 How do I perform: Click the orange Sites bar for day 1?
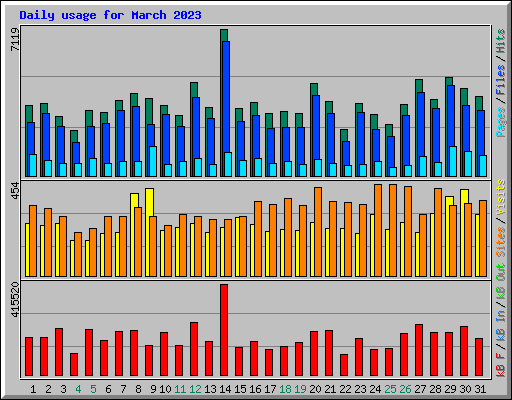(33, 241)
